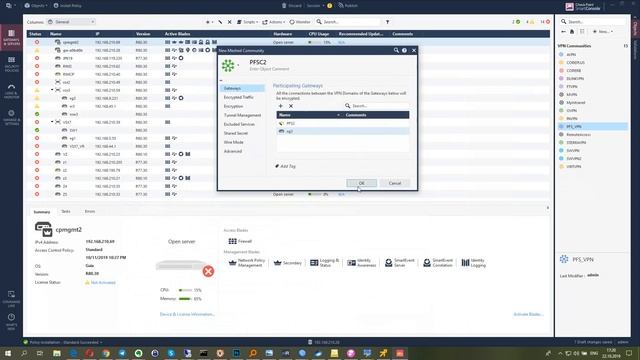Click Identity Logging blade in summary
Image resolution: width=640 pixels, height=360 pixels.
(x=474, y=263)
